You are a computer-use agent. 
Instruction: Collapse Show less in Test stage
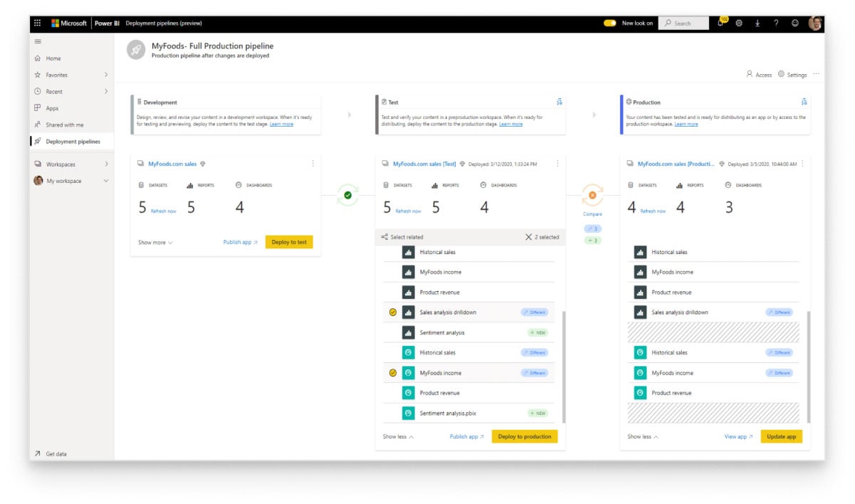point(398,436)
